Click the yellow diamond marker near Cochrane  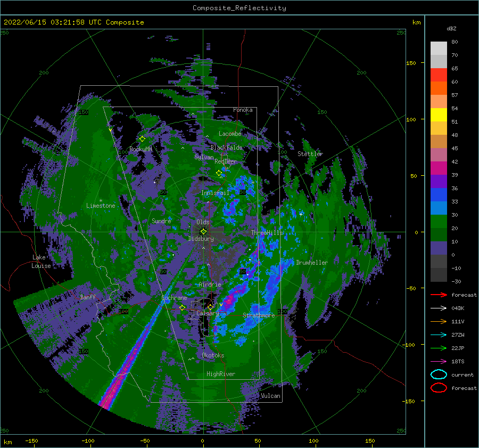click(x=183, y=308)
